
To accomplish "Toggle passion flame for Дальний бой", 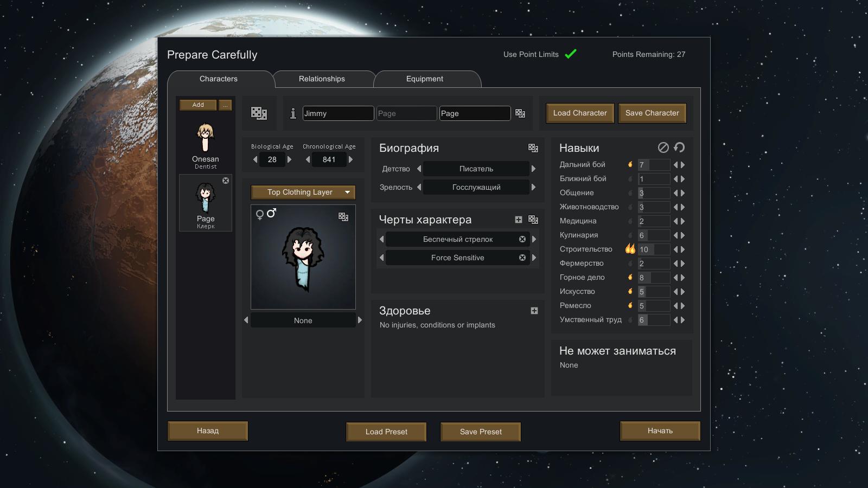I will (630, 164).
